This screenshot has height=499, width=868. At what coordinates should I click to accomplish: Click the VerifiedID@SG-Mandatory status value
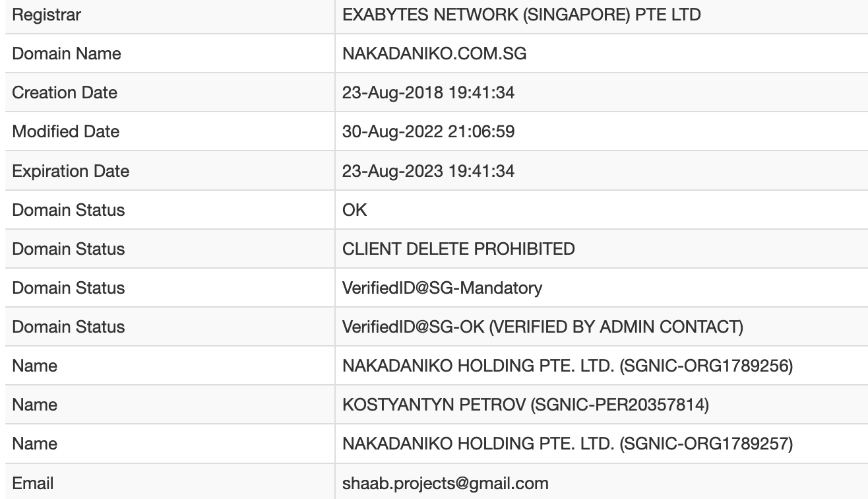[x=442, y=288]
